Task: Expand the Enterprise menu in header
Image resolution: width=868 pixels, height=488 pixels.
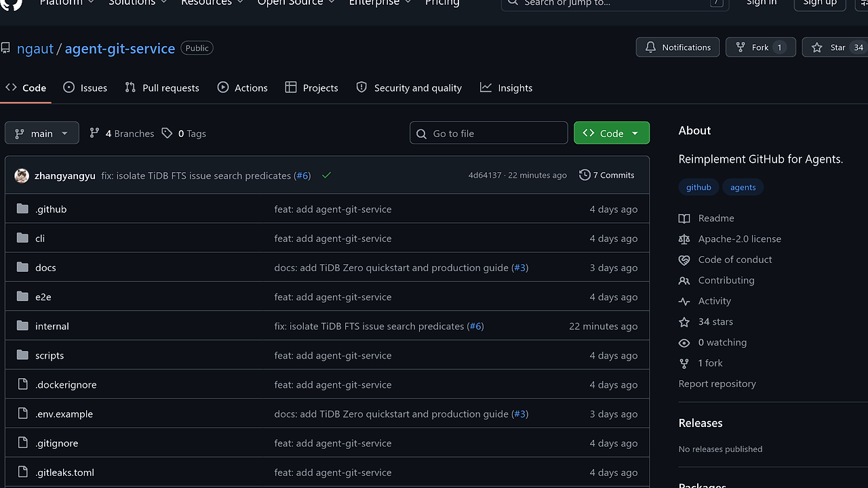Action: coord(380,3)
